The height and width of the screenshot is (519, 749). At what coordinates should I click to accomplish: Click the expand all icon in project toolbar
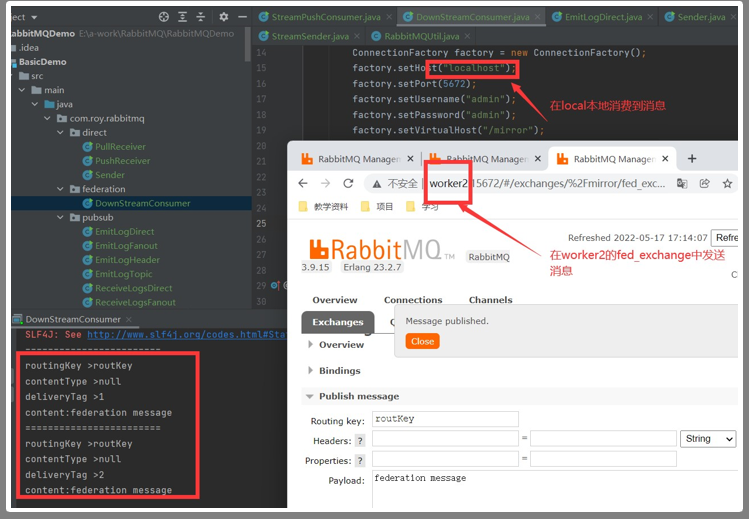(182, 17)
